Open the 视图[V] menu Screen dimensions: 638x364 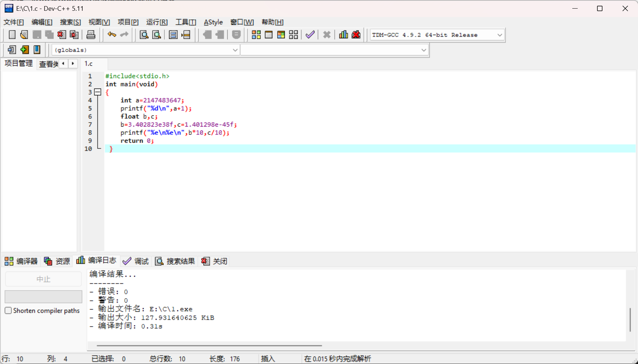[x=99, y=22]
